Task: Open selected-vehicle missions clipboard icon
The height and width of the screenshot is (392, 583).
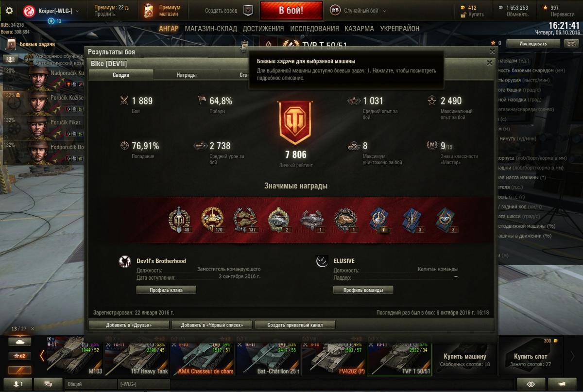Action: (244, 46)
